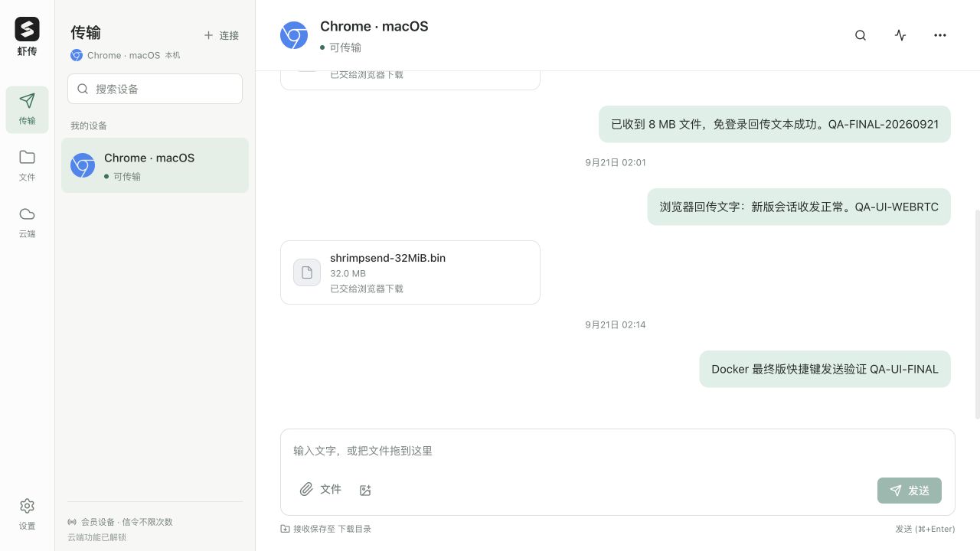Open the 文件 sidebar tab
This screenshot has width=980, height=551.
[27, 165]
